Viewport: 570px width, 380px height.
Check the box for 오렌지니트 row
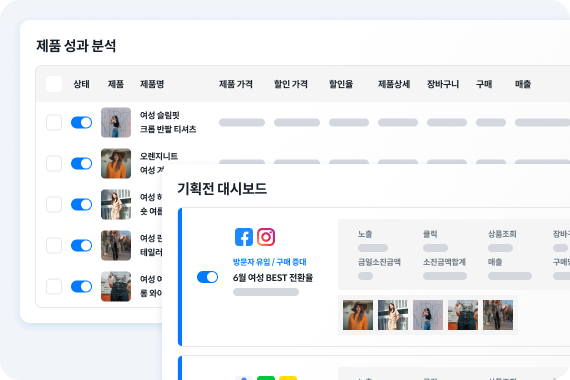(x=54, y=164)
